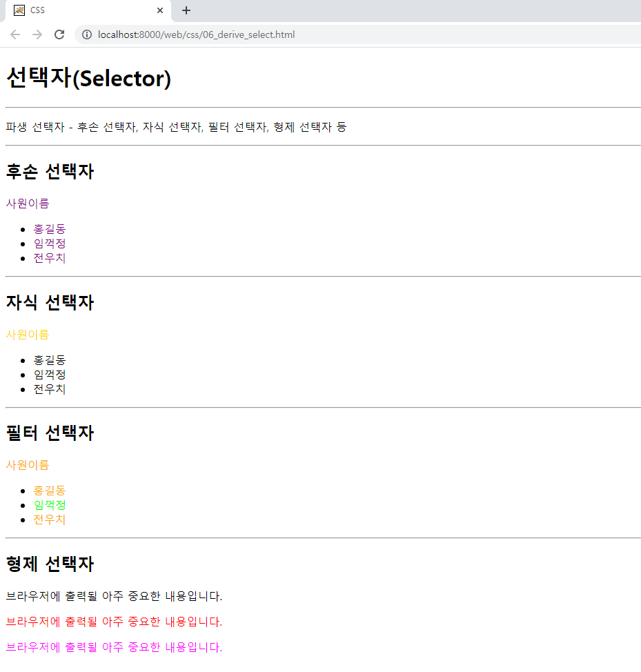Open a new tab with plus button

pyautogui.click(x=186, y=10)
